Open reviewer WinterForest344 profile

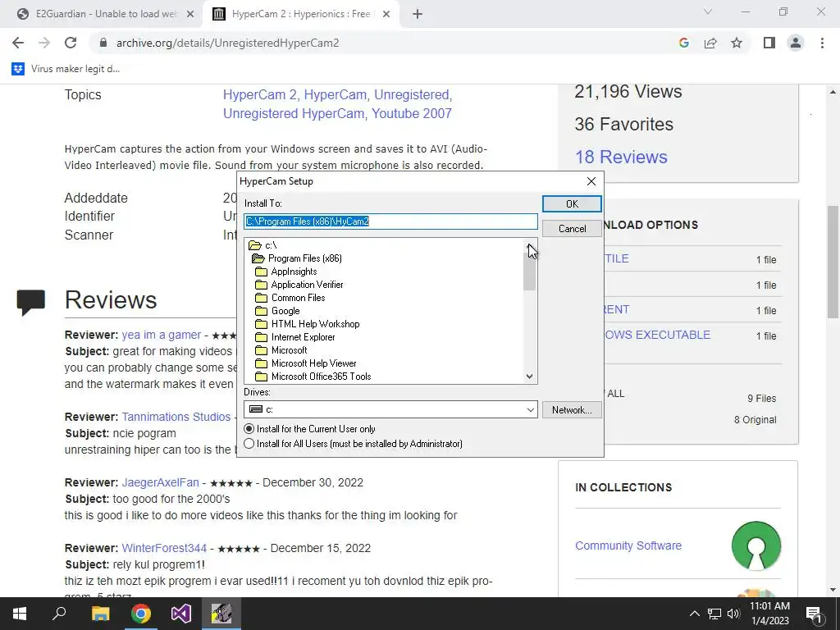coord(164,549)
